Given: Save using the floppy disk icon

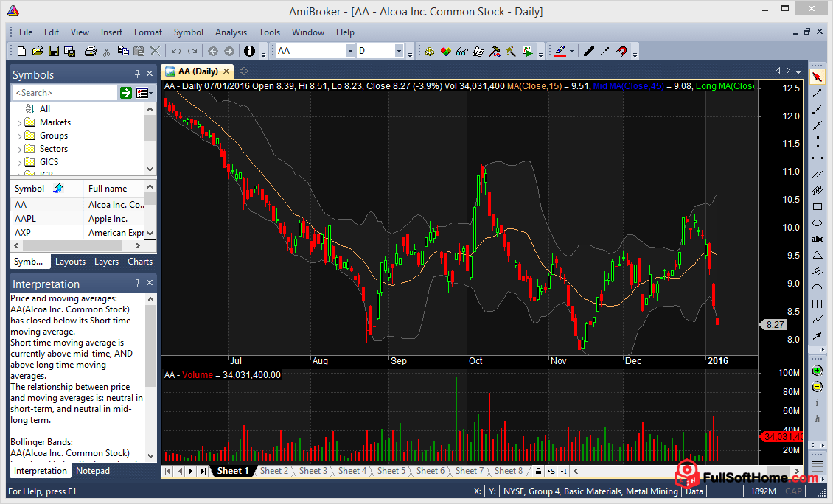Looking at the screenshot, I should [54, 51].
